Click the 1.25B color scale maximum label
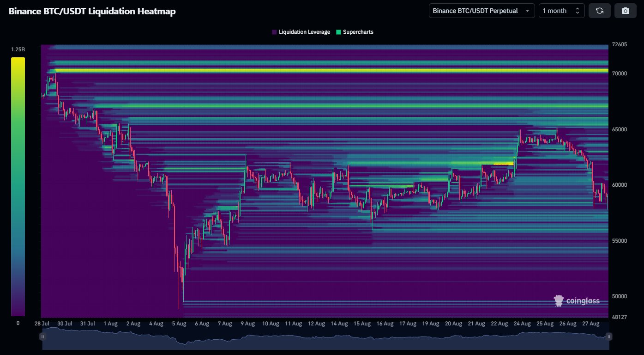 coord(18,49)
